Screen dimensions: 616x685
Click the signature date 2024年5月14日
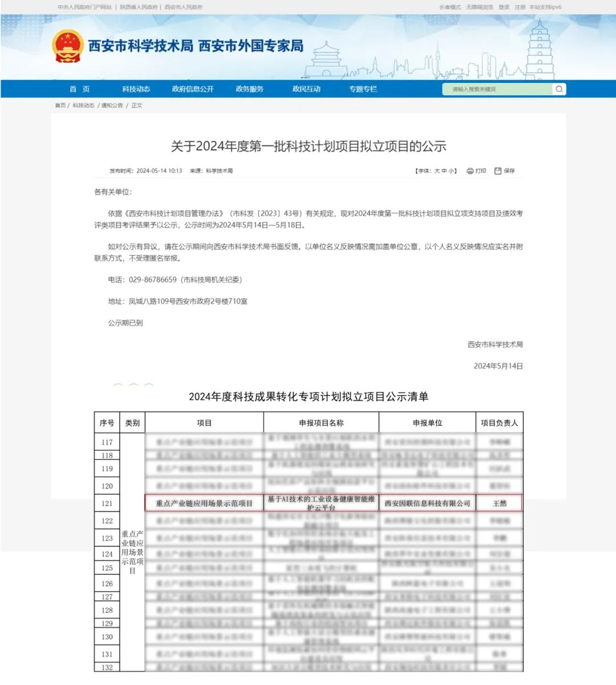(499, 366)
